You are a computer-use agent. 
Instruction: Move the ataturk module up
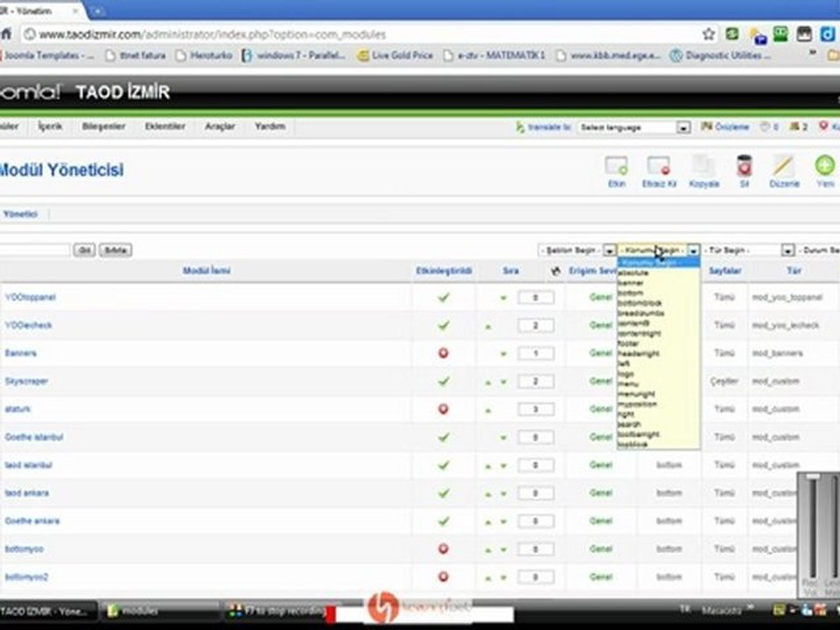pos(488,409)
